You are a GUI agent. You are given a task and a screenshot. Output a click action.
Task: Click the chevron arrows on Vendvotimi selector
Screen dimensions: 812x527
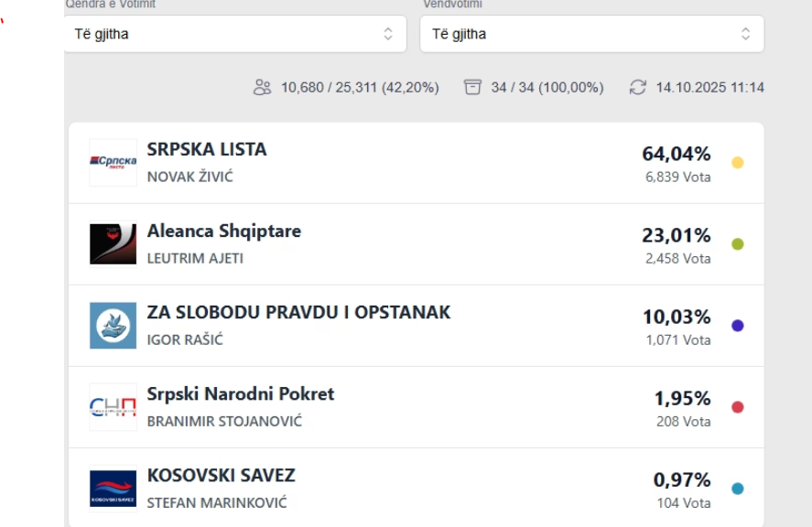[x=745, y=34]
